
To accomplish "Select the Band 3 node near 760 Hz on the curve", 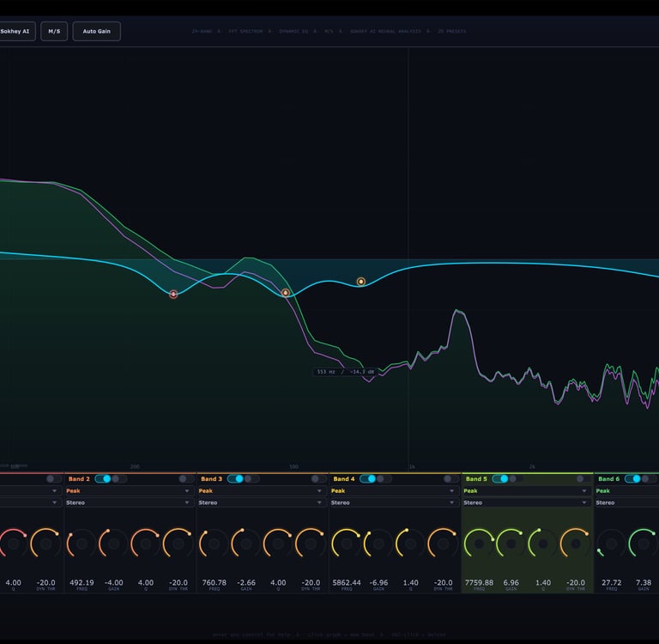I will 361,282.
